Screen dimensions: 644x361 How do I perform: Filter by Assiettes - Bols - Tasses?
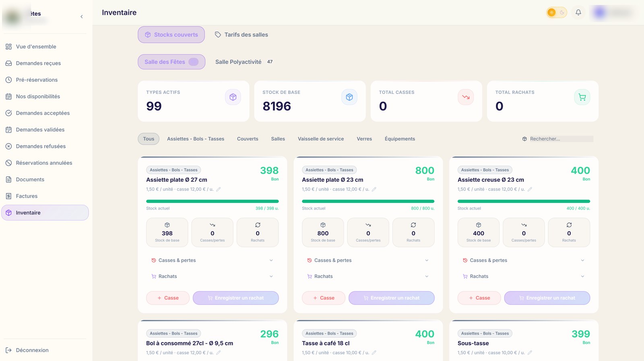196,139
